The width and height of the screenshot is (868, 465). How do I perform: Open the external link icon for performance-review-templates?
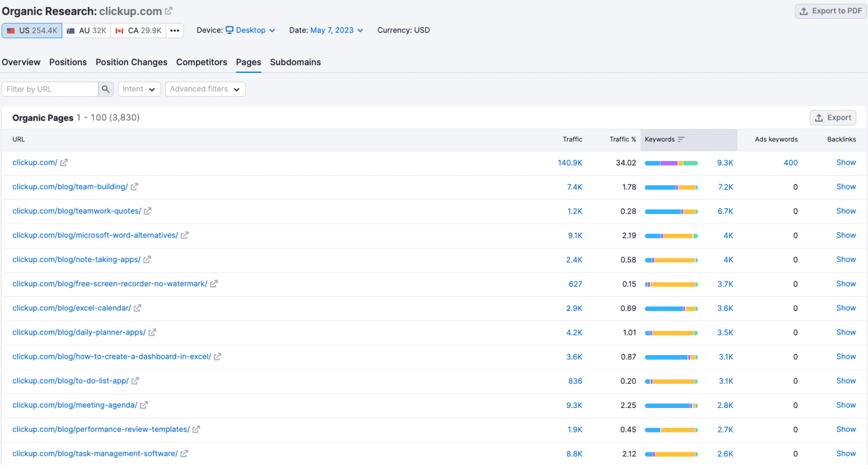[x=196, y=429]
